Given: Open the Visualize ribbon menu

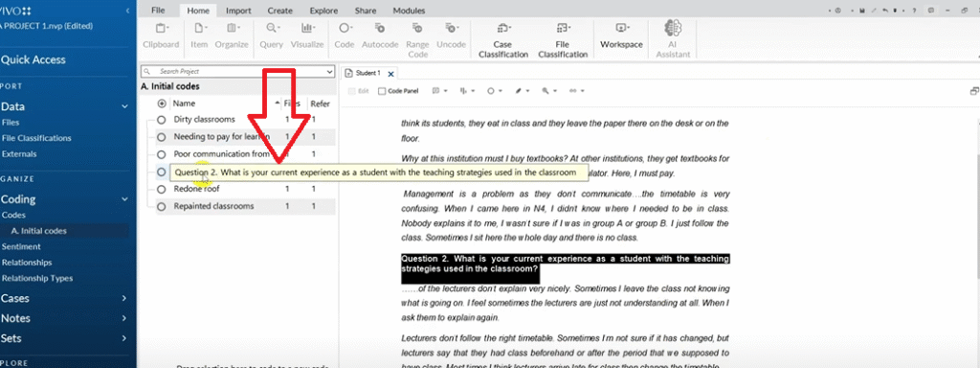Looking at the screenshot, I should coord(307,35).
